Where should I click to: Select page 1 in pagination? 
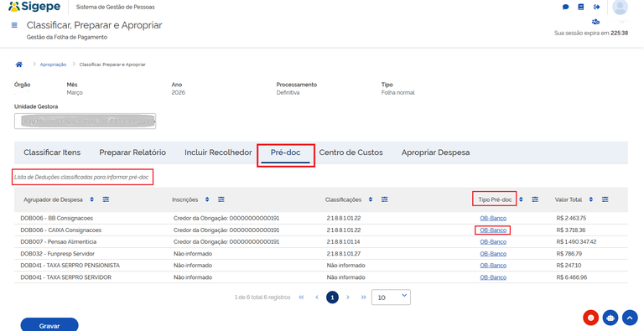click(x=332, y=297)
